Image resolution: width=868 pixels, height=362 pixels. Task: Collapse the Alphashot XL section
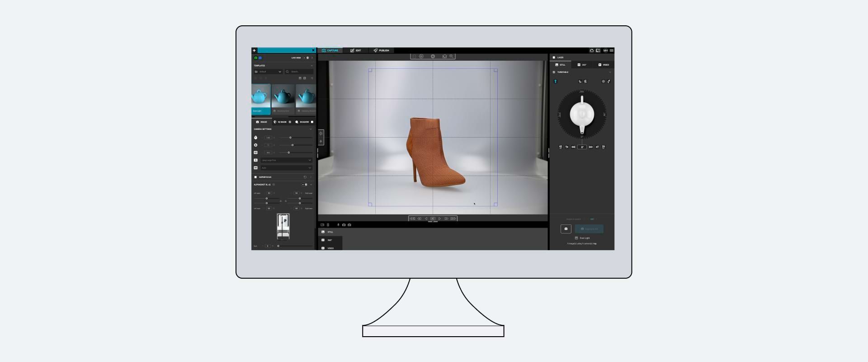311,185
